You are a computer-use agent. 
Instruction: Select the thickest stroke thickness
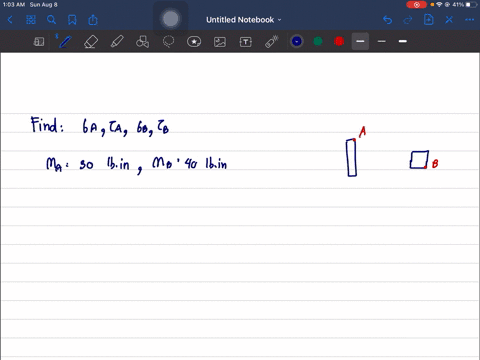coord(403,41)
